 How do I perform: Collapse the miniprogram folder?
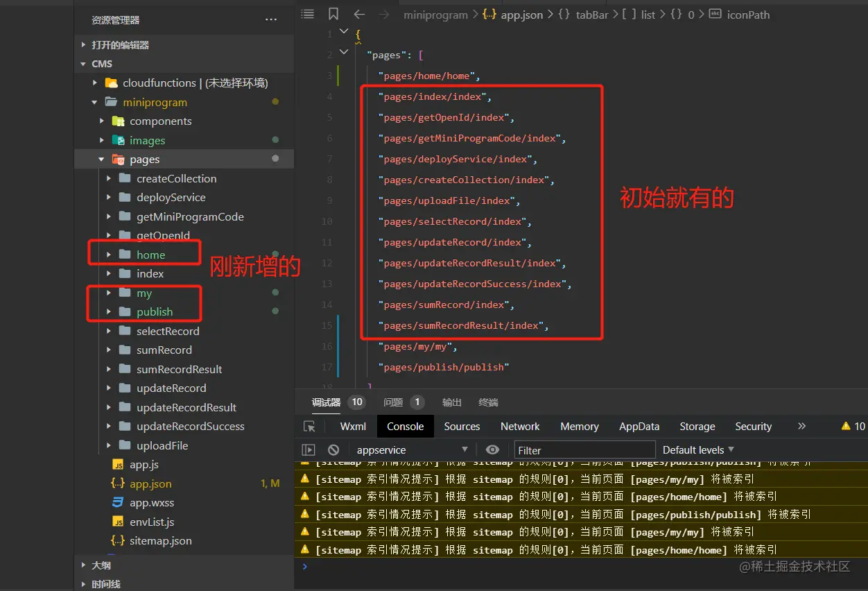click(95, 102)
